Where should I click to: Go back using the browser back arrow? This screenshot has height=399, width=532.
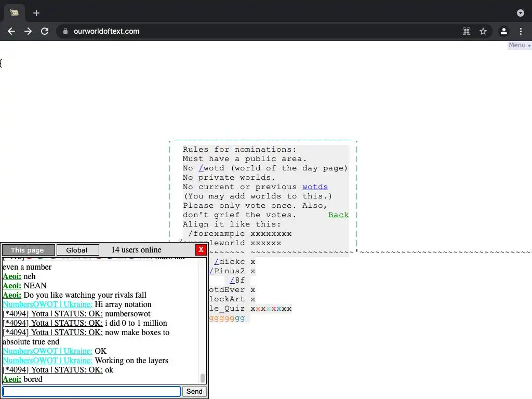11,31
